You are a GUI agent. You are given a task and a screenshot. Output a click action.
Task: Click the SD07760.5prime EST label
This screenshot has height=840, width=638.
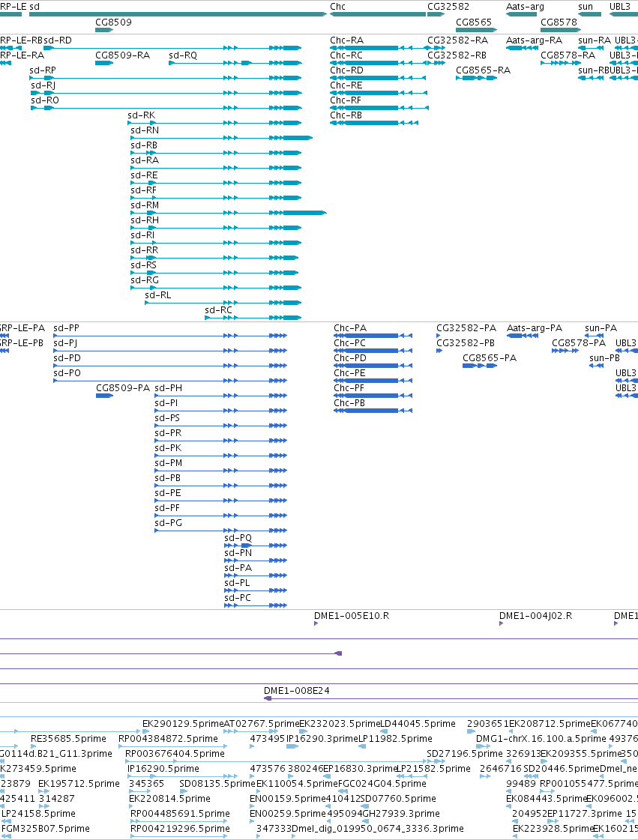(x=398, y=799)
